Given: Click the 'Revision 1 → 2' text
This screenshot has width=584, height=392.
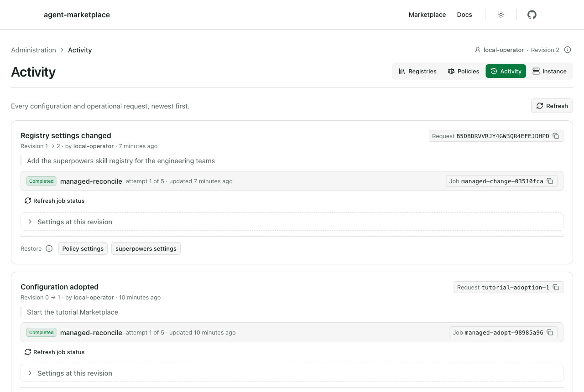Looking at the screenshot, I should click(40, 146).
